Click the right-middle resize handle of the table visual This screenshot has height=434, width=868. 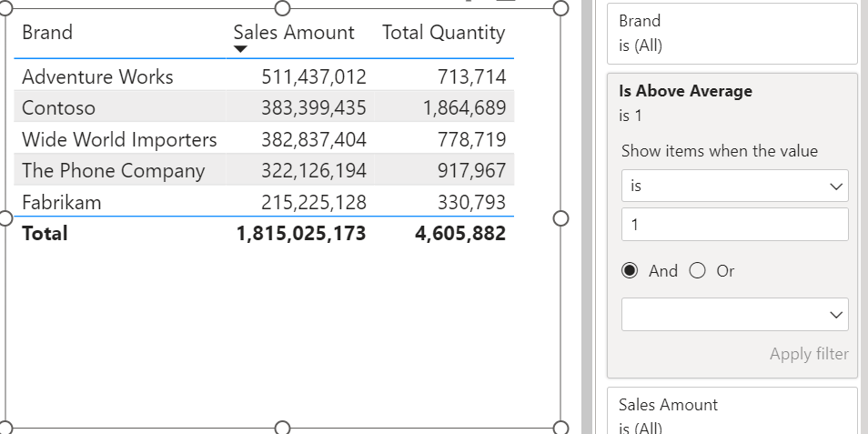coord(560,218)
